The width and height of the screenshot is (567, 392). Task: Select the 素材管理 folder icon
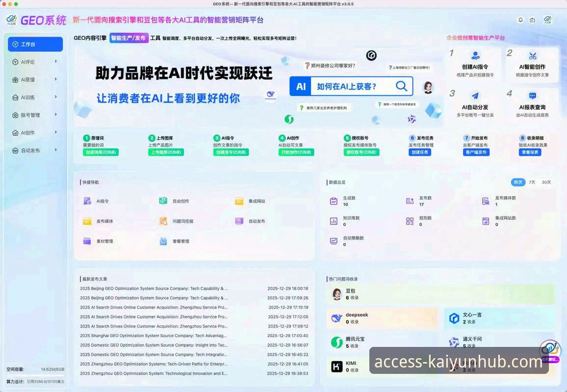[x=88, y=241]
